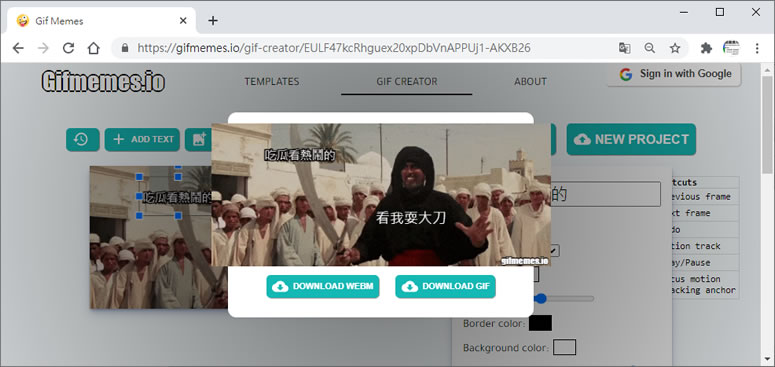Bookmark this page with the star

pos(675,48)
